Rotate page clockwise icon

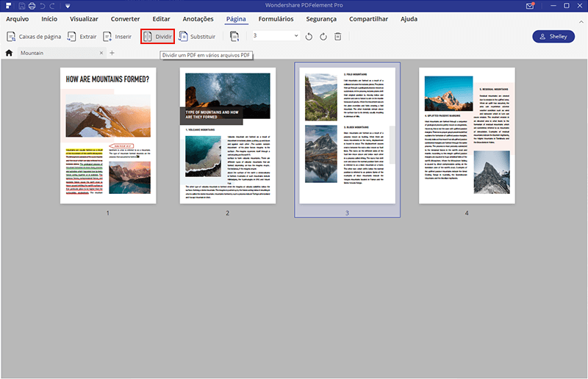point(323,37)
